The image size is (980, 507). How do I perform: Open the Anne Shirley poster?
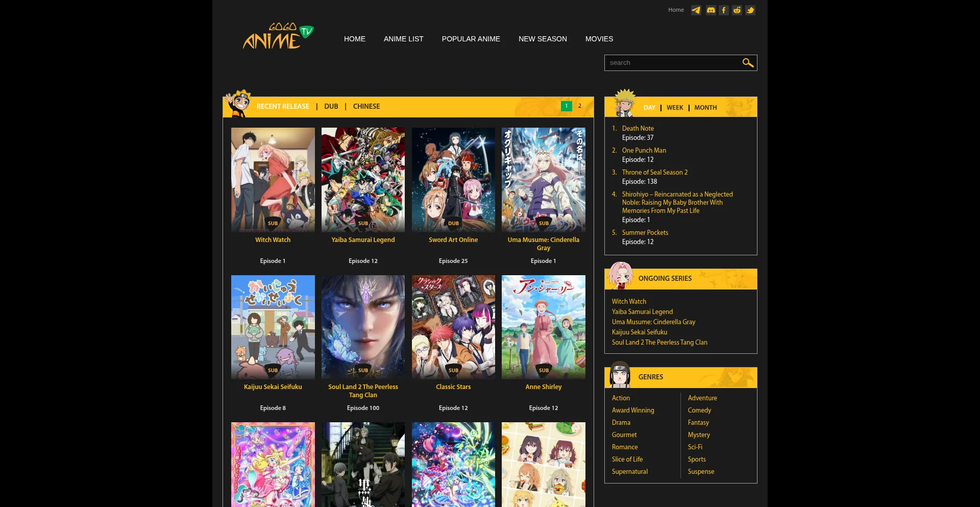(544, 327)
